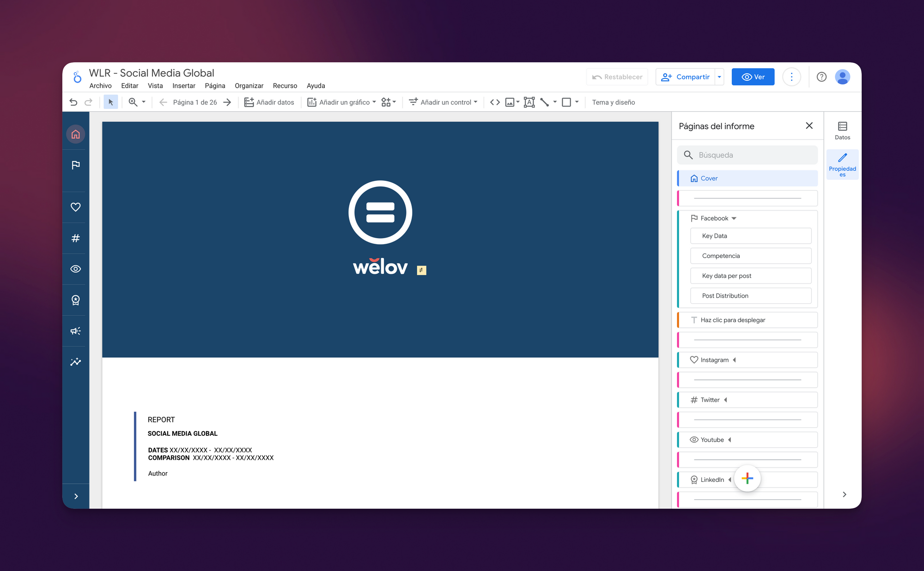Open the line type dropdown arrow

click(x=555, y=102)
